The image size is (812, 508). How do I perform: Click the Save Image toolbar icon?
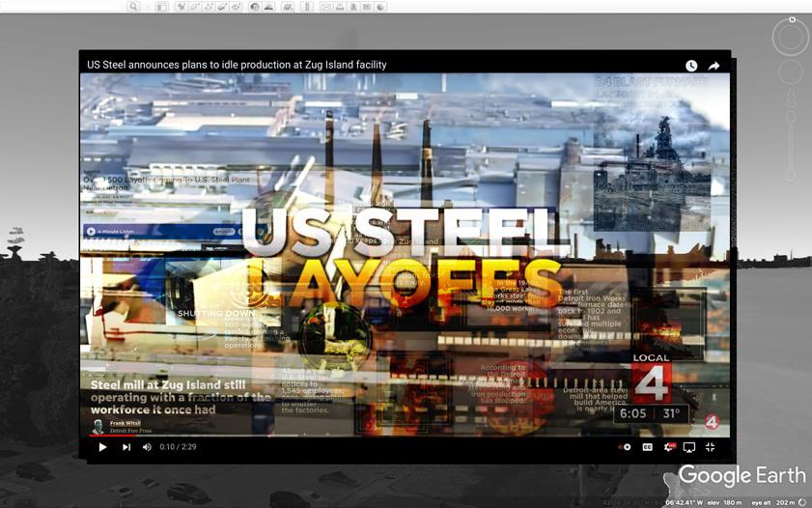pos(353,7)
